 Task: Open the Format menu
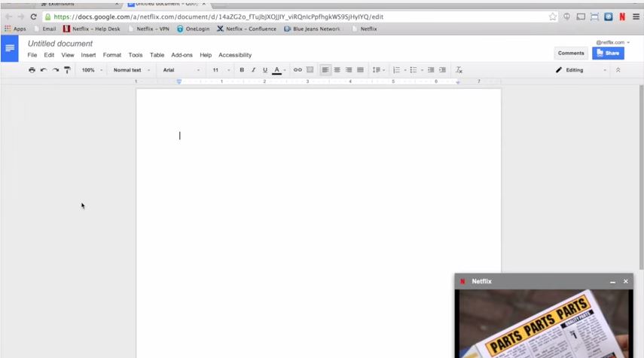111,55
